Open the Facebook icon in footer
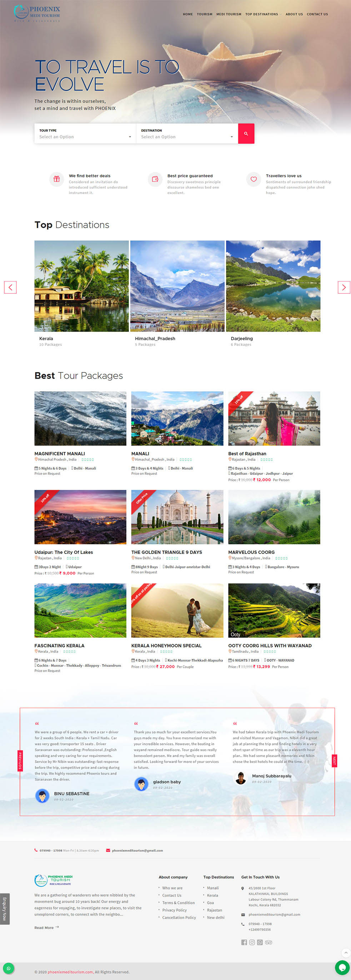 (x=244, y=942)
